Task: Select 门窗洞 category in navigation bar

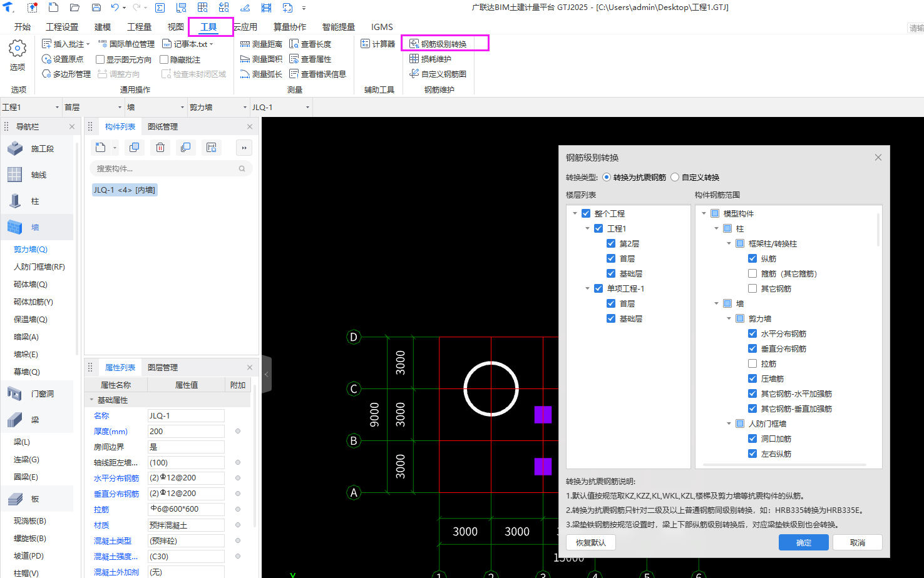Action: point(38,393)
